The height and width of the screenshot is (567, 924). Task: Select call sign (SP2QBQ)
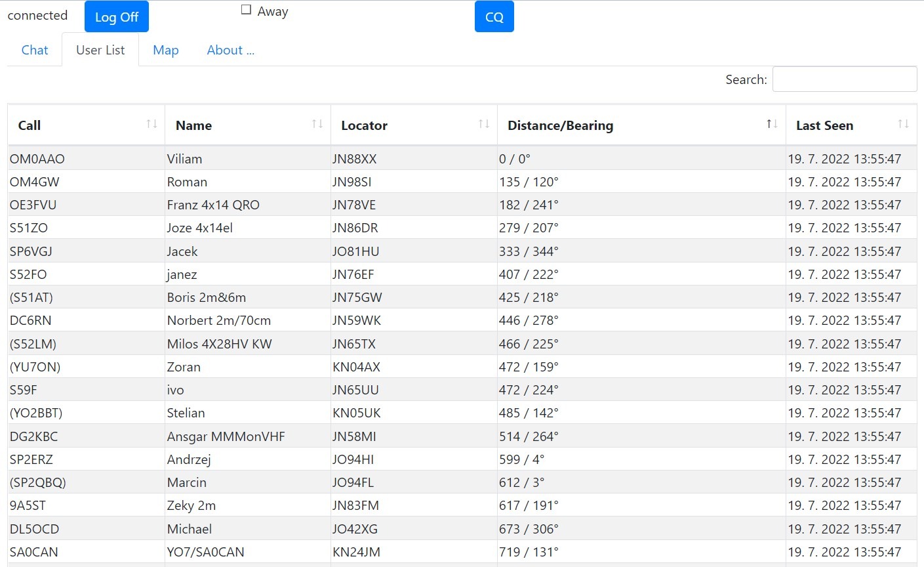[38, 482]
